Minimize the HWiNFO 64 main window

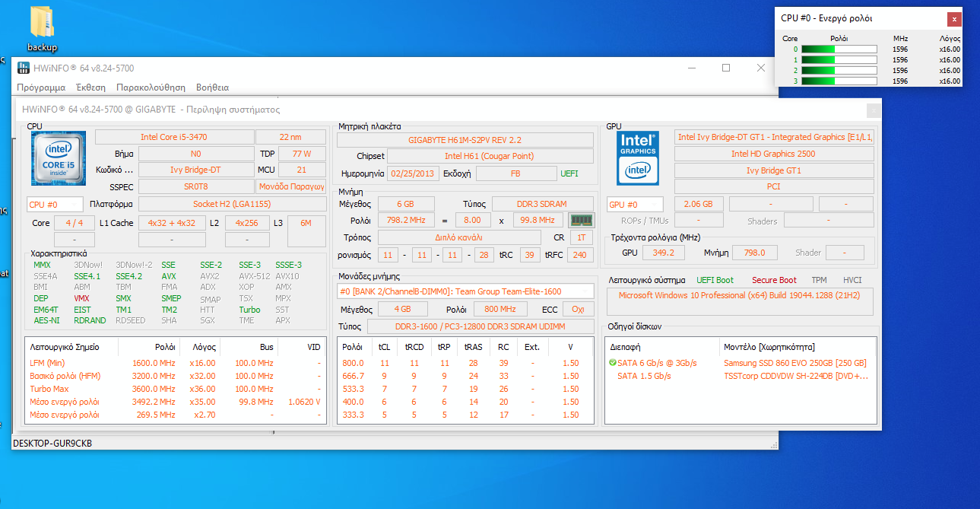click(x=691, y=68)
